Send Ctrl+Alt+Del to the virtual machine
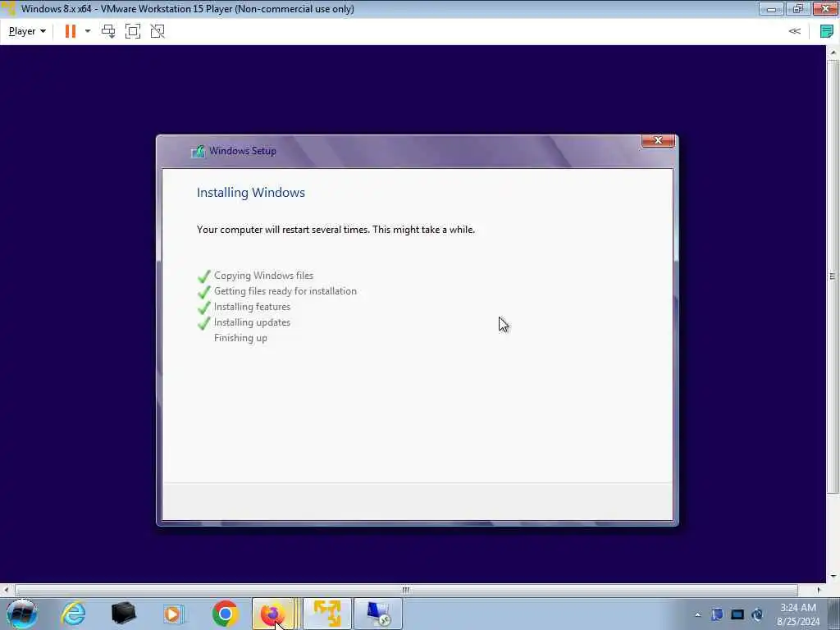The height and width of the screenshot is (630, 840). [108, 31]
